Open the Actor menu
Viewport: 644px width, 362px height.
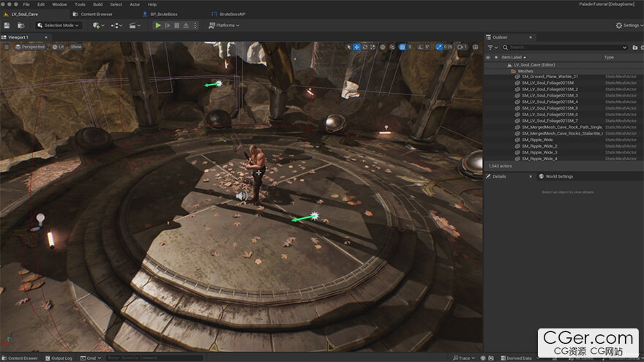click(135, 4)
